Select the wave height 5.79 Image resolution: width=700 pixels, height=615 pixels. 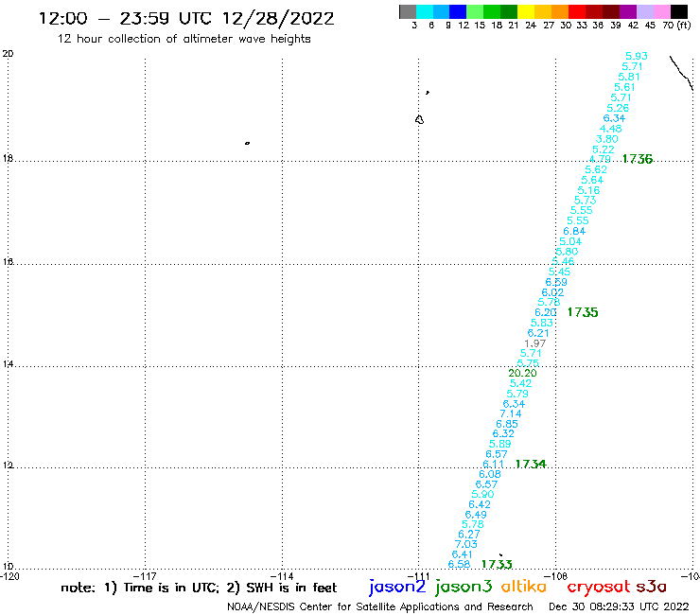click(x=517, y=394)
